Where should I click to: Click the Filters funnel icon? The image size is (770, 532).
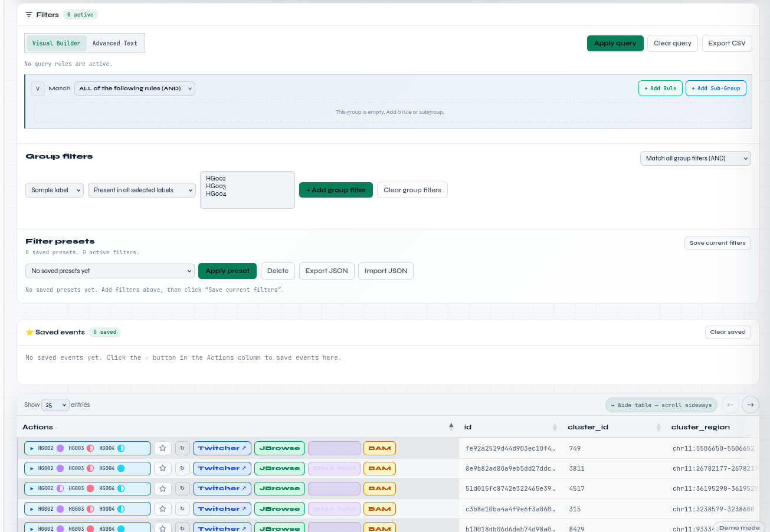click(29, 15)
